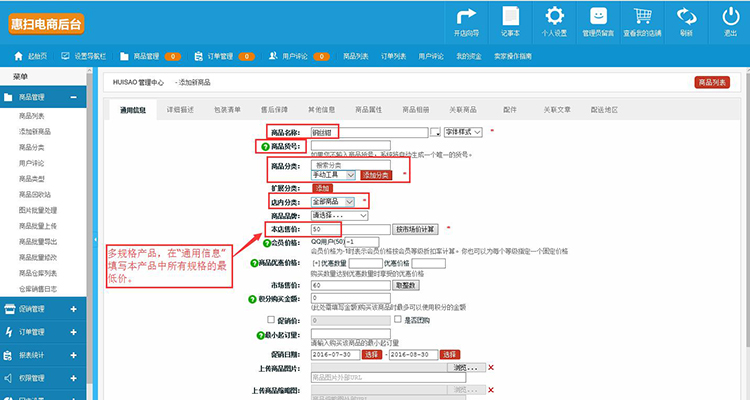Expand 报表统计 sidebar section
Image resolution: width=750 pixels, height=400 pixels.
(x=74, y=355)
